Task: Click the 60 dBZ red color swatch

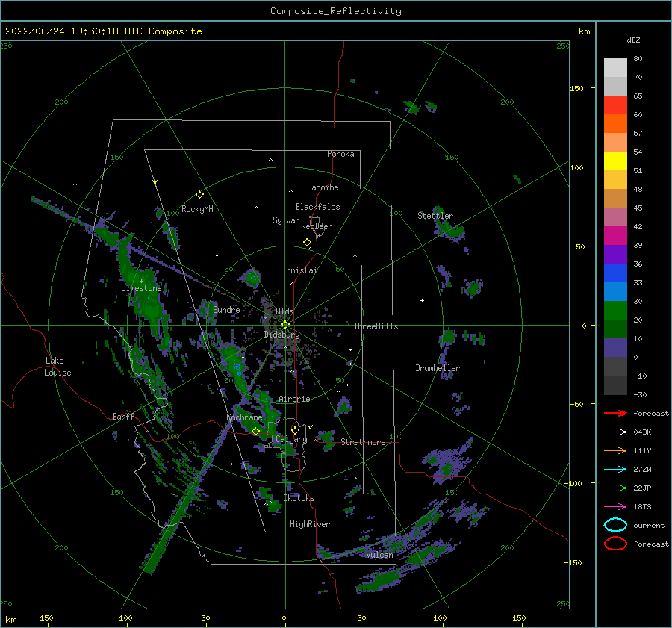Action: coord(615,105)
